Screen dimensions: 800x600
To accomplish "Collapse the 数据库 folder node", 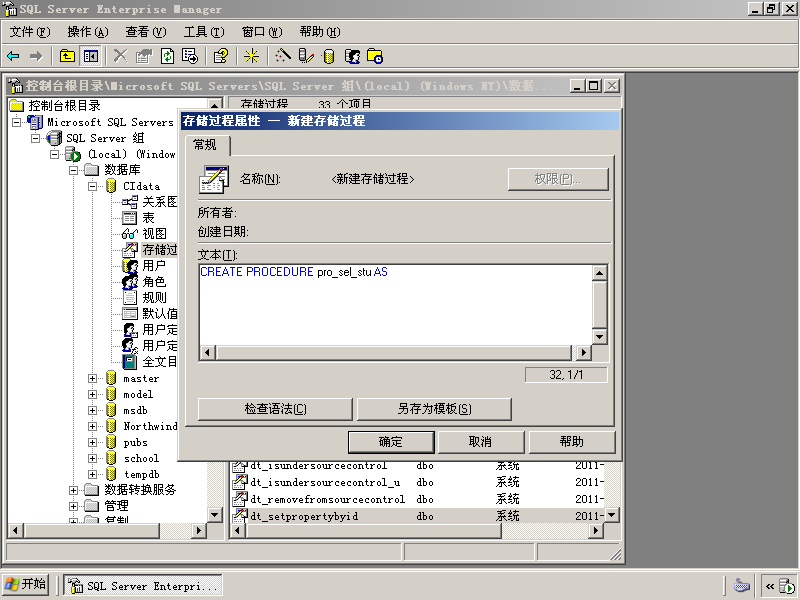I will pos(73,170).
